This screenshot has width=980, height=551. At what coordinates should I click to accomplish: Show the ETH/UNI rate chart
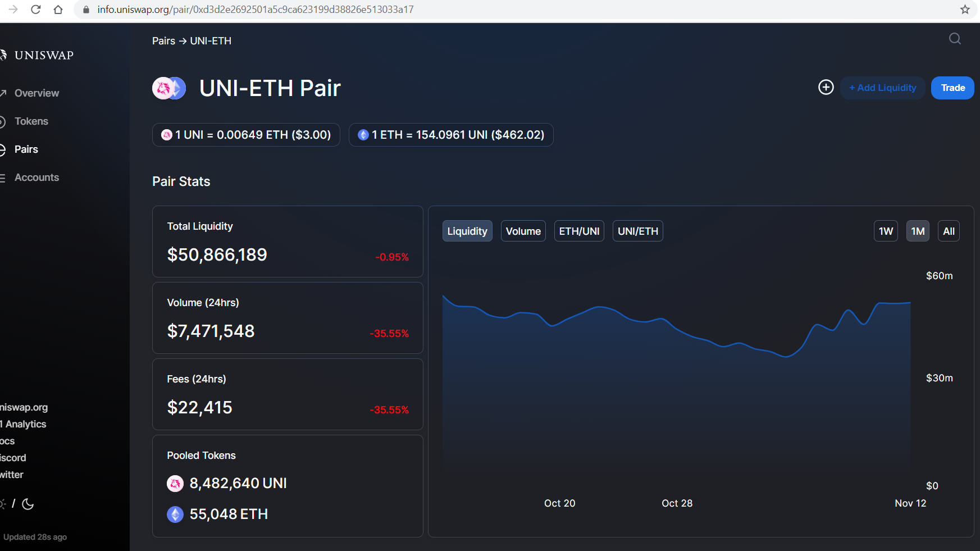pos(579,231)
